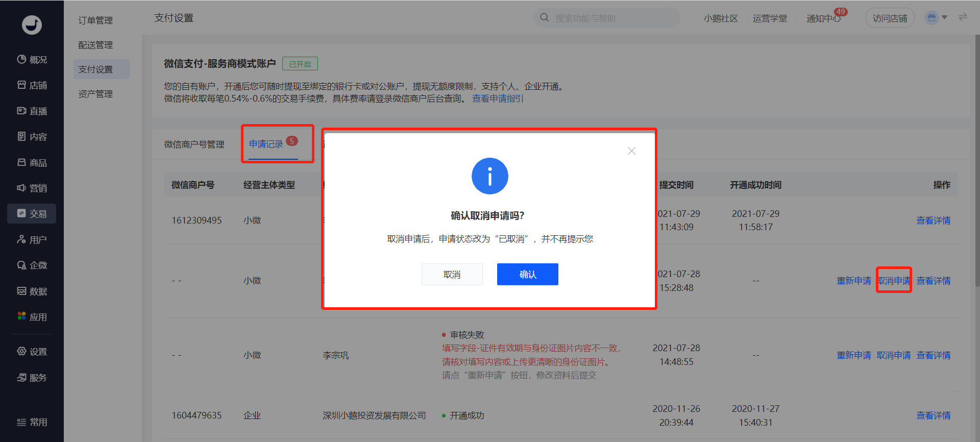
Task: Click 取消 in the confirmation dialog
Action: click(452, 274)
